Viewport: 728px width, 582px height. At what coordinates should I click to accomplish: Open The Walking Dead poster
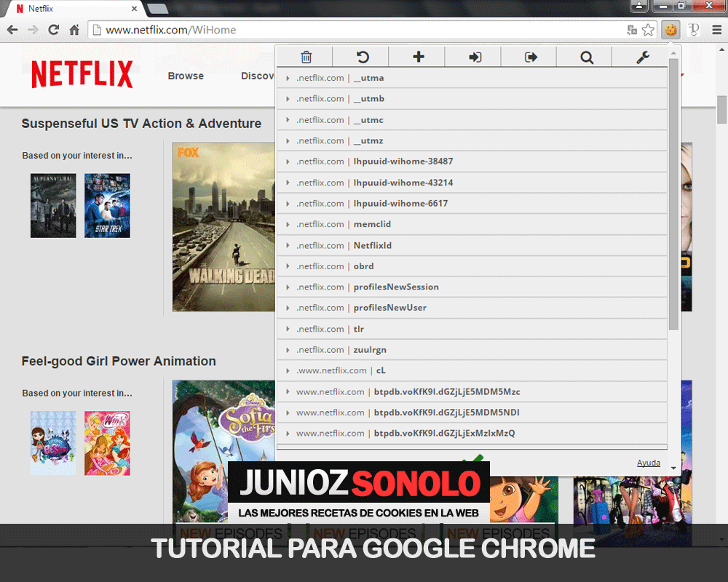tap(223, 227)
